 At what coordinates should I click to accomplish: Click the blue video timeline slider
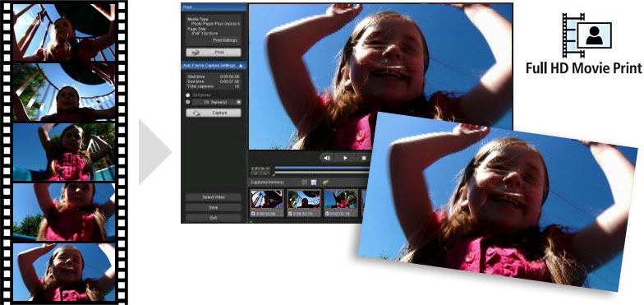(322, 168)
